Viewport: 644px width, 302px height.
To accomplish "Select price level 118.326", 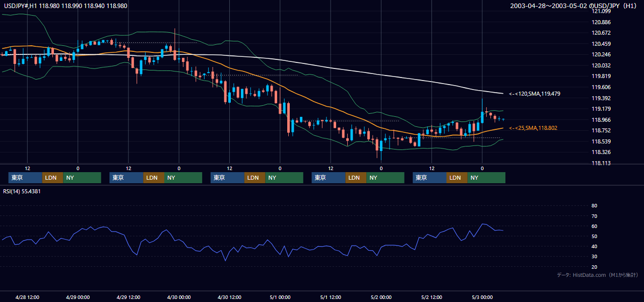I will [x=602, y=152].
